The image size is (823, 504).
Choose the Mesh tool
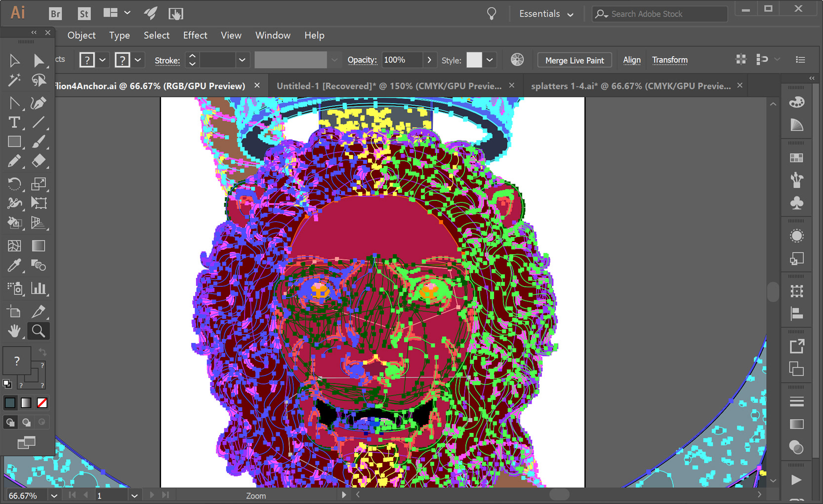(14, 246)
